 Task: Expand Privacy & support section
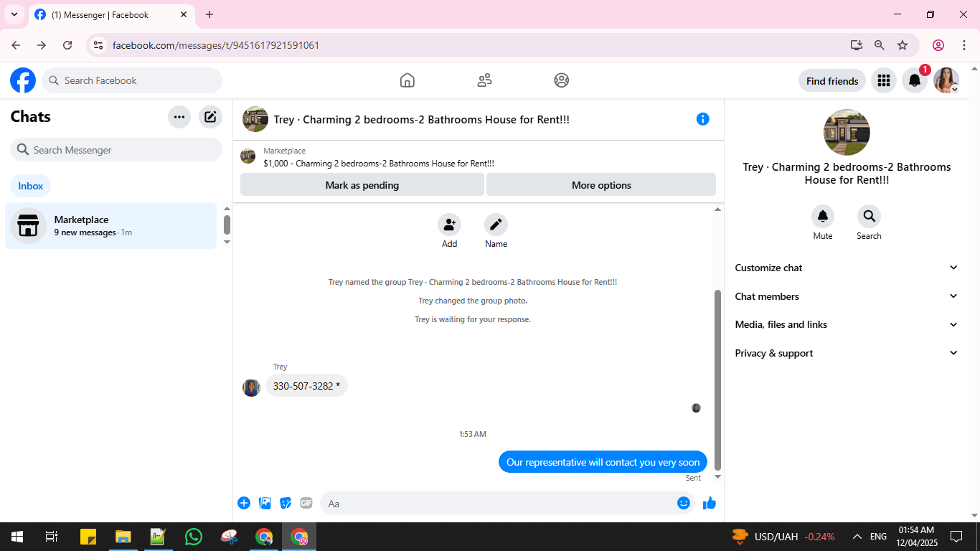pos(847,354)
